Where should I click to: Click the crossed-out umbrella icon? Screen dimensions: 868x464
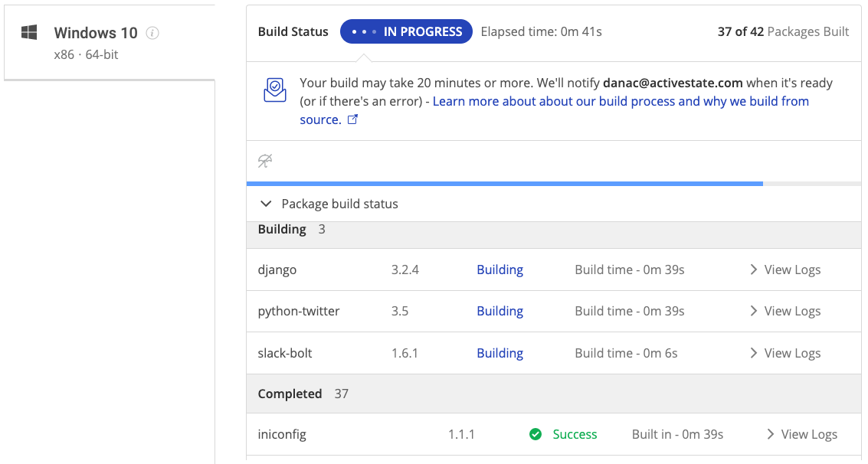click(x=265, y=161)
